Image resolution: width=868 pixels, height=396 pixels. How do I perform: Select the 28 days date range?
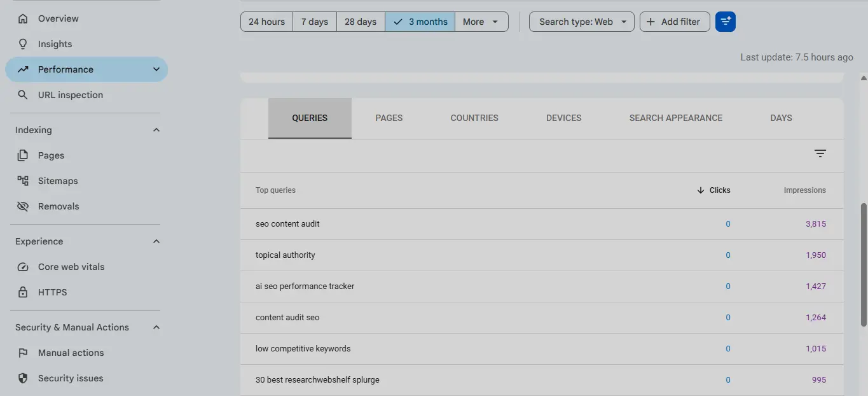coord(361,22)
